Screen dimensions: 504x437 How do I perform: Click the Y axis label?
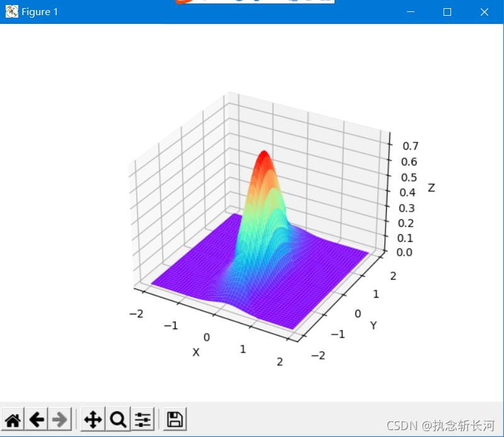click(x=373, y=326)
